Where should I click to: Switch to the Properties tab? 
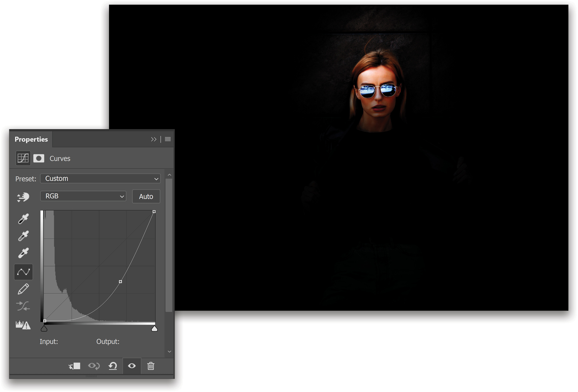(31, 139)
